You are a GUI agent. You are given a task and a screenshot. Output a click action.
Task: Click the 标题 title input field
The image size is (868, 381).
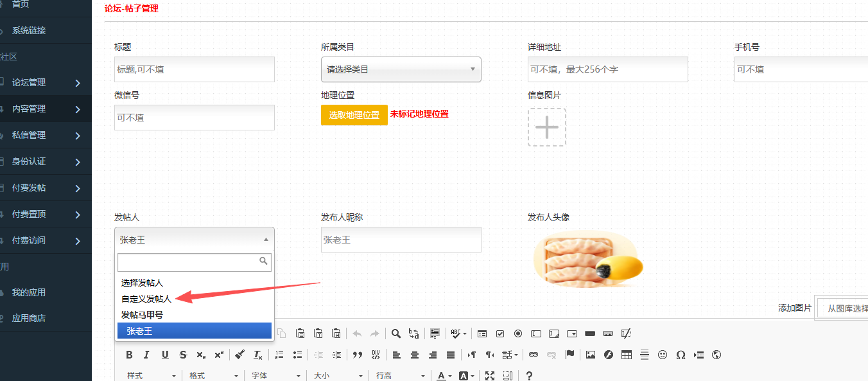194,69
